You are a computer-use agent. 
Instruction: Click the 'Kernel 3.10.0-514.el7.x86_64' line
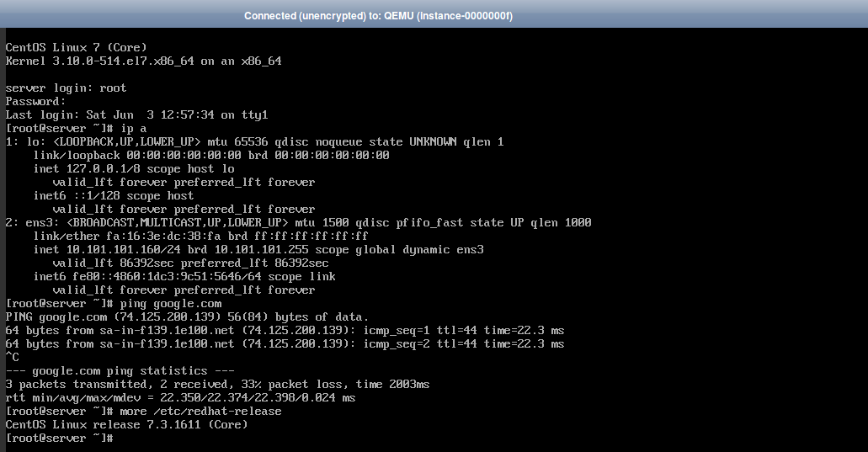click(x=143, y=61)
